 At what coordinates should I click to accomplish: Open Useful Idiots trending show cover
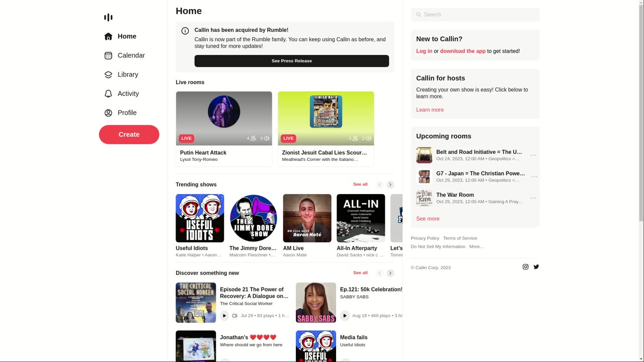(x=200, y=218)
